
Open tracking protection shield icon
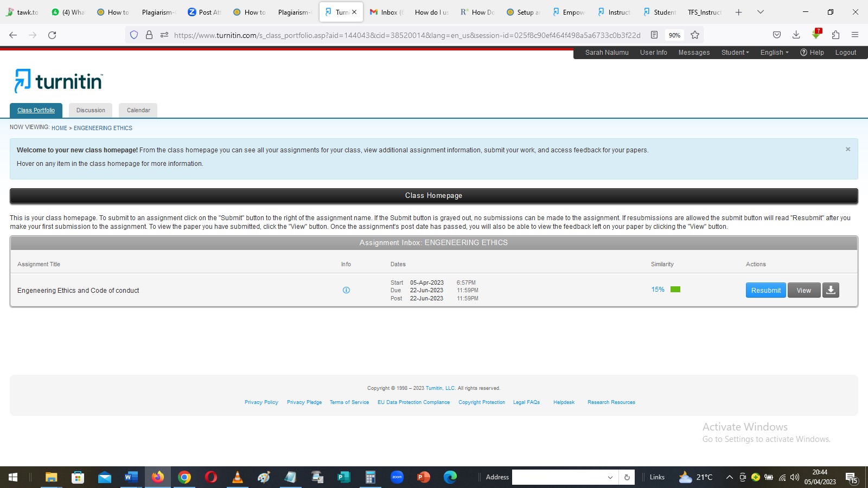click(x=134, y=35)
